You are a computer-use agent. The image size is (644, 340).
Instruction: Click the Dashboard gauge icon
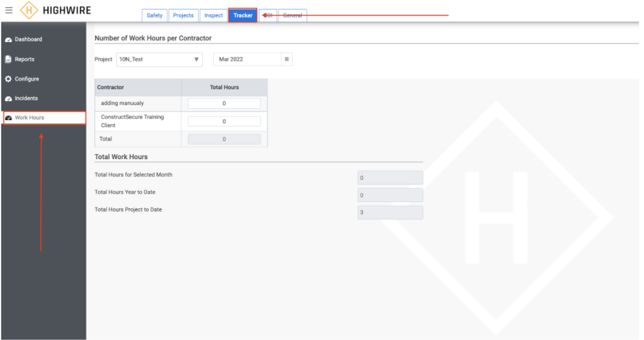tap(8, 40)
